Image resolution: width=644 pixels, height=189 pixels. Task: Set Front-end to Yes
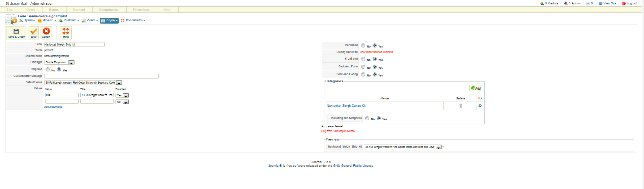point(375,59)
